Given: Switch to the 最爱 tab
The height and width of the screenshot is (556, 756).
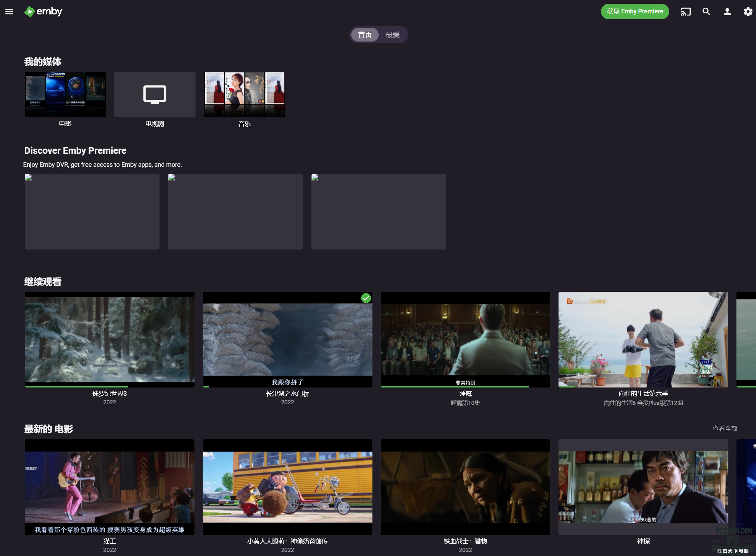Looking at the screenshot, I should click(x=392, y=35).
